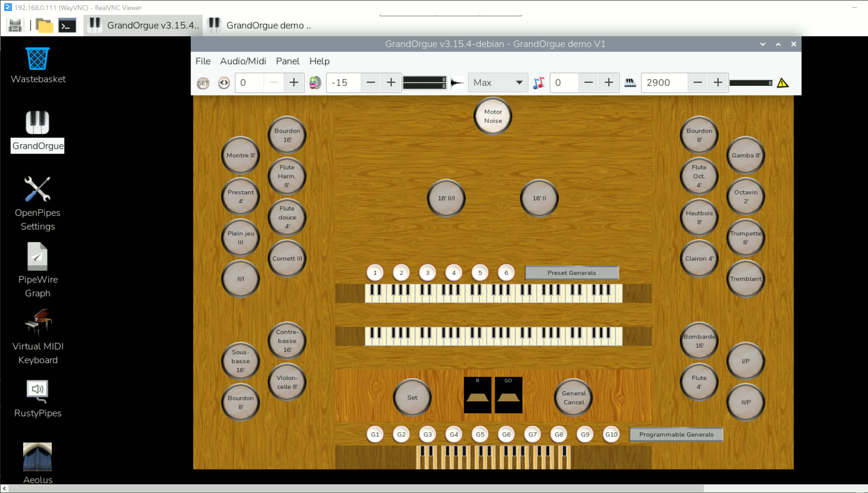Open the file manager folder in the taskbar
868x493 pixels.
44,26
